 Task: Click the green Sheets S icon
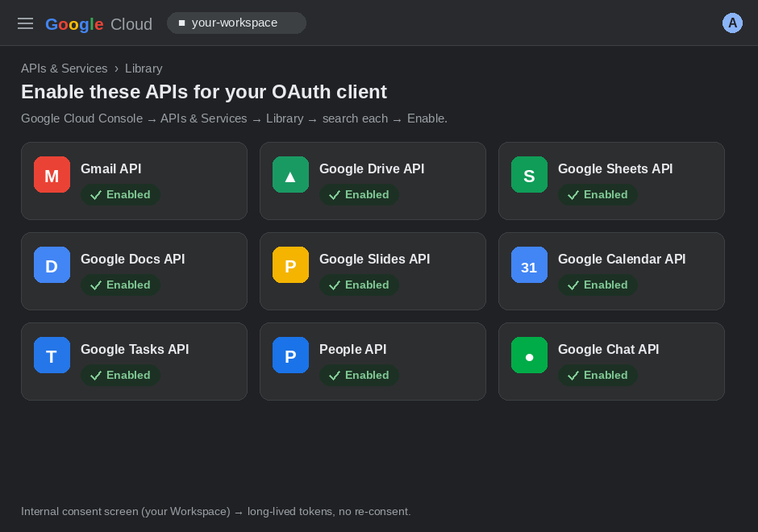pyautogui.click(x=529, y=174)
